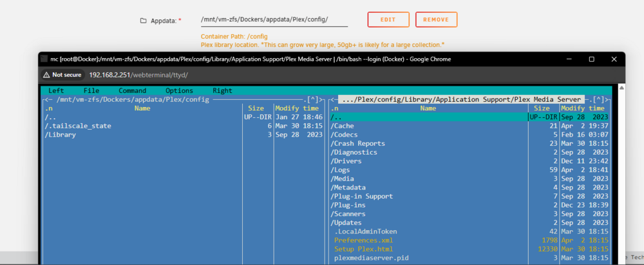Sort left panel by Size column
644x265 pixels.
coord(256,108)
